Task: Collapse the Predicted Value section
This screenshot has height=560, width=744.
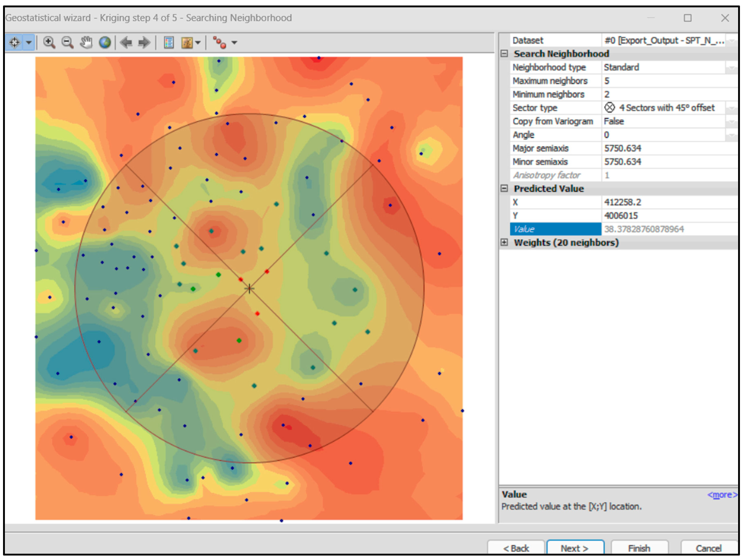Action: pyautogui.click(x=504, y=188)
